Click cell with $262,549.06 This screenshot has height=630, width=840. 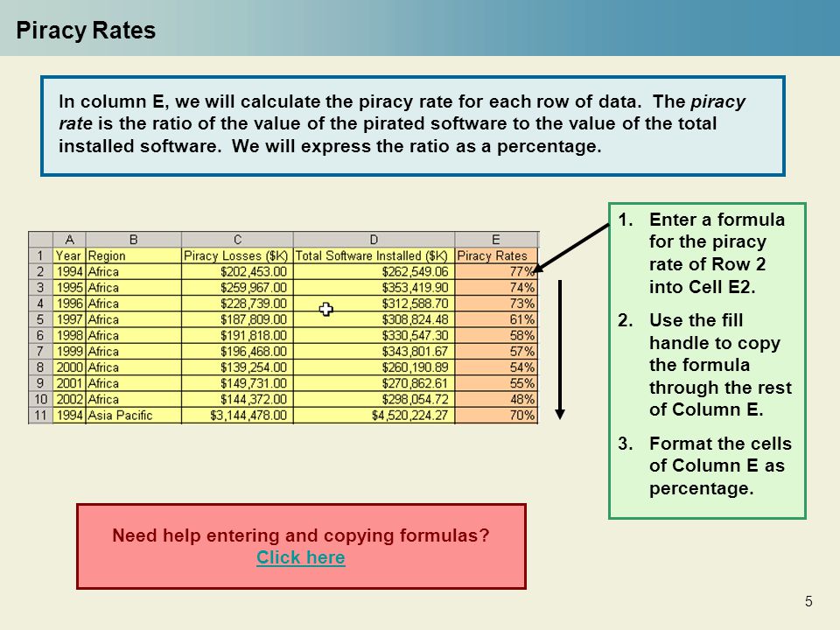click(374, 271)
